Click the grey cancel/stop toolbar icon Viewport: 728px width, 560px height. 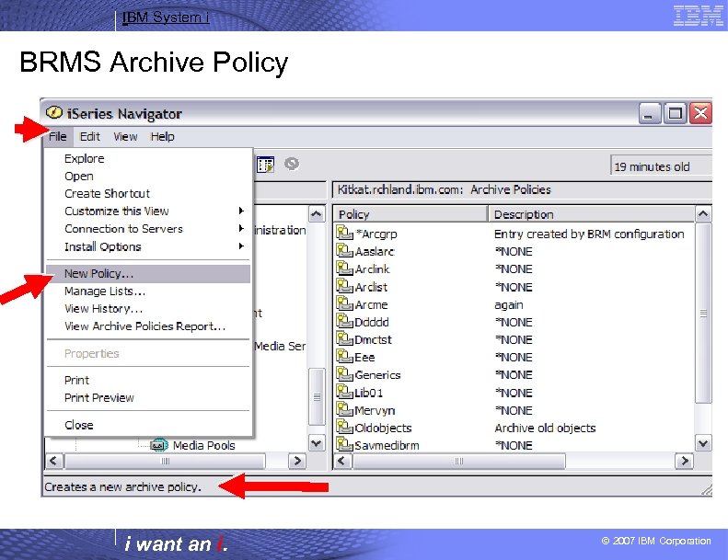coord(292,164)
